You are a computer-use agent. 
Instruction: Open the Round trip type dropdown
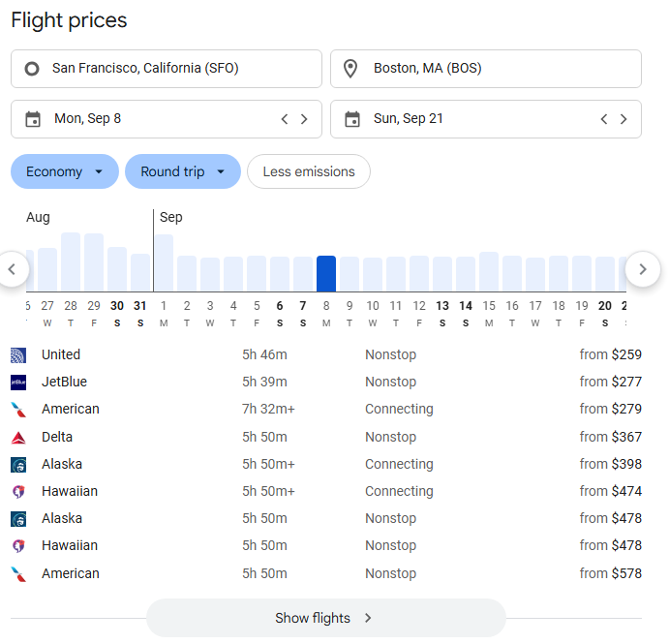[x=183, y=171]
